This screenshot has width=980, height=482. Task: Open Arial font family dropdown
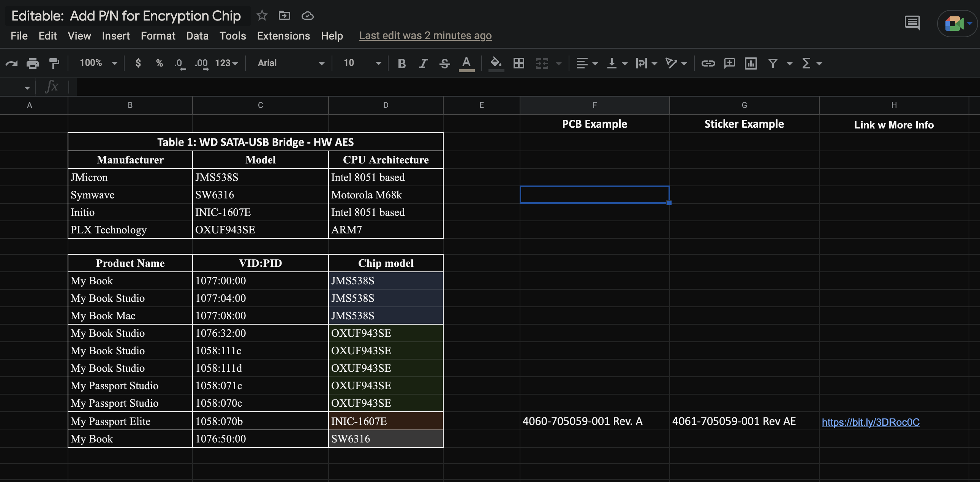click(291, 63)
